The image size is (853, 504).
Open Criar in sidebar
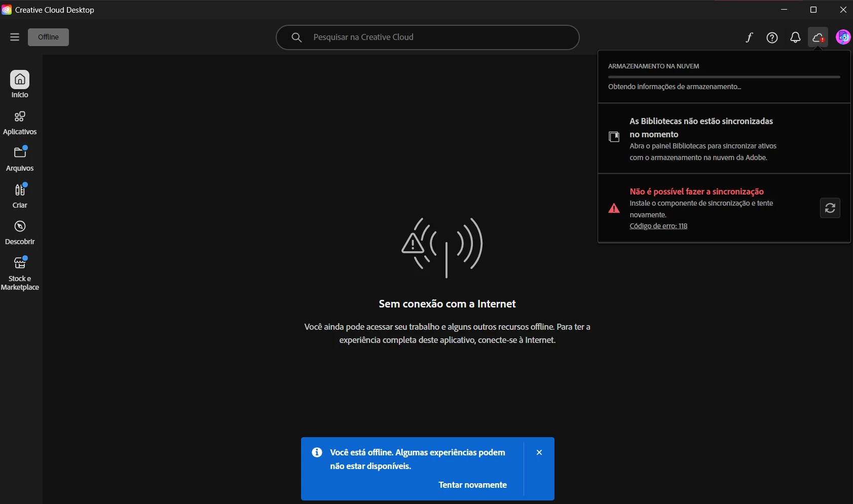tap(20, 197)
